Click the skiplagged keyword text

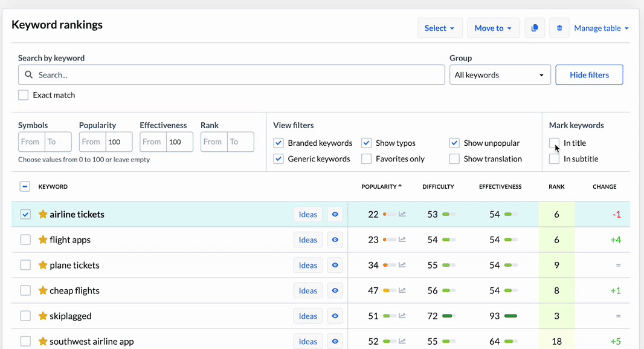(70, 316)
